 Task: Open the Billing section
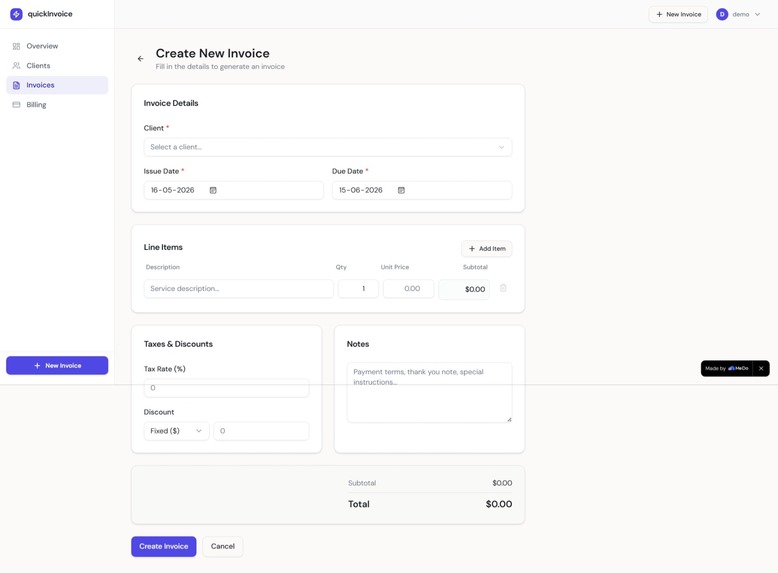pyautogui.click(x=57, y=105)
